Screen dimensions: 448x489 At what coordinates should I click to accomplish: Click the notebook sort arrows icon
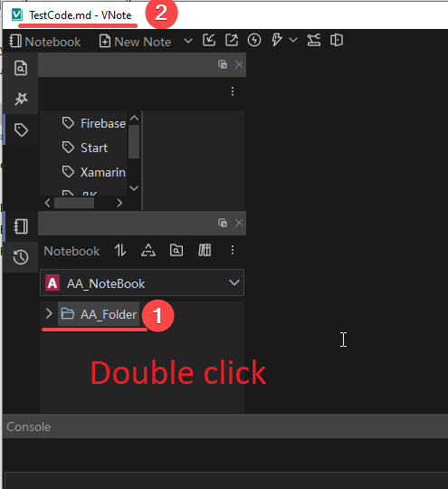click(120, 251)
